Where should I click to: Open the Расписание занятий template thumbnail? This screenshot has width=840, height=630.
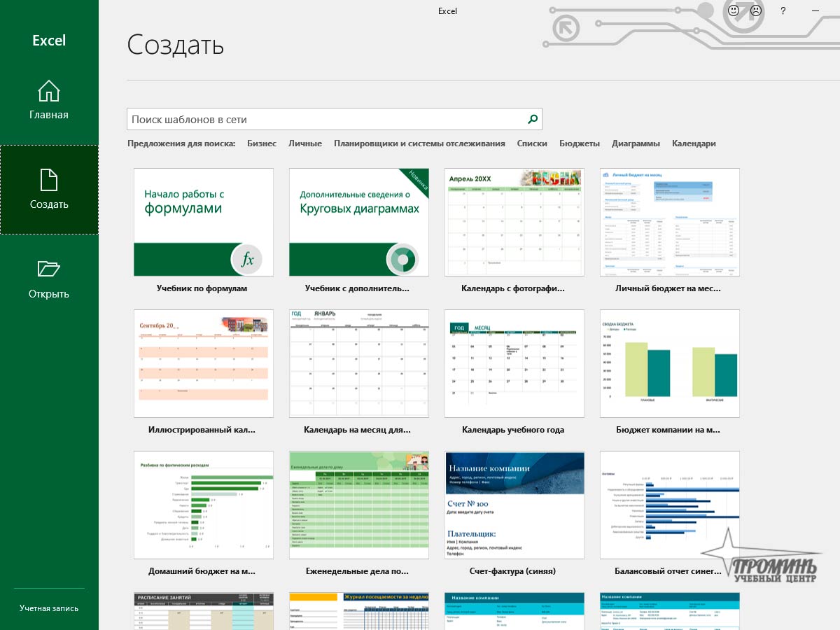pyautogui.click(x=203, y=611)
